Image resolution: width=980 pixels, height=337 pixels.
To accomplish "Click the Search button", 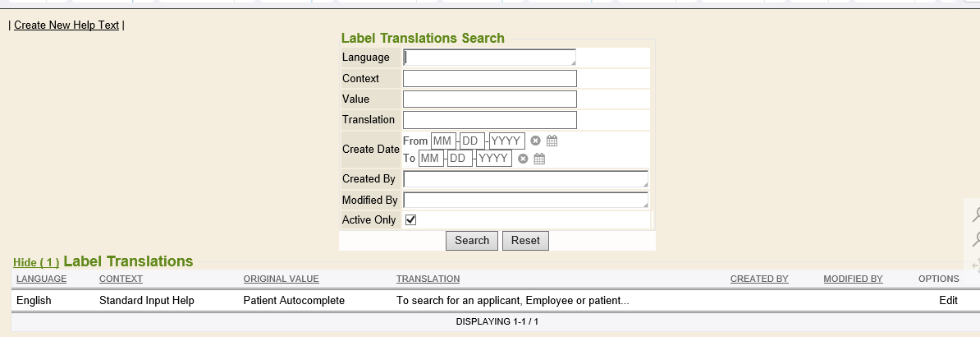I will tap(472, 241).
